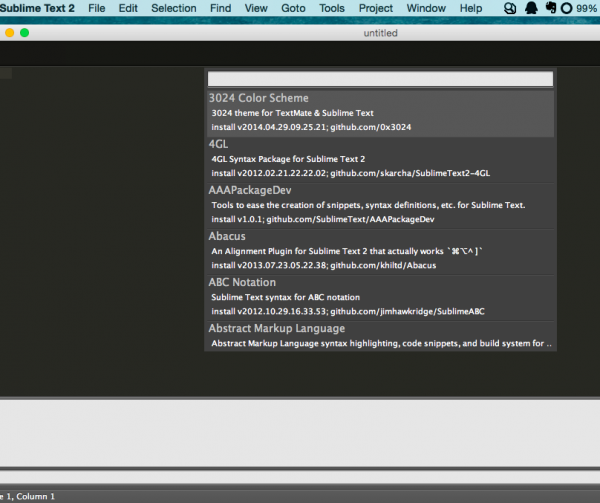Click the github.com/jimhawkridge/SublimeABC install line
This screenshot has width=600, height=503.
tap(348, 311)
